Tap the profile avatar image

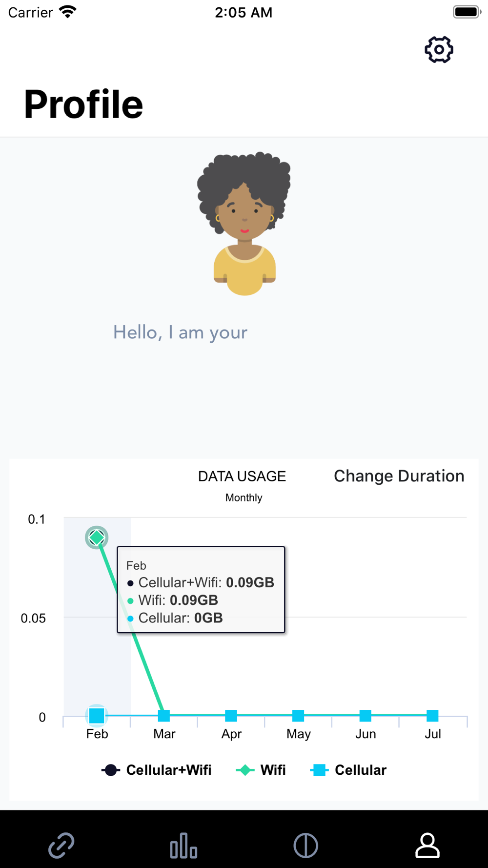point(244,224)
